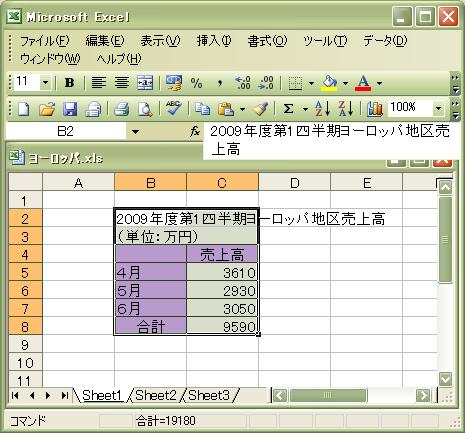Screen dimensions: 465x433
Task: Click the Fill Color paint bucket
Action: click(x=329, y=82)
